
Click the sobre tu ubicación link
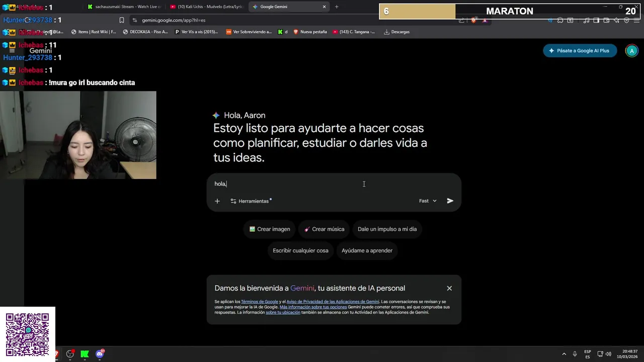[x=283, y=312]
